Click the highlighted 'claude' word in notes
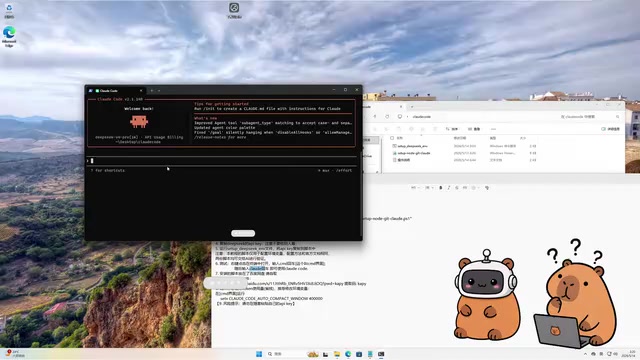The width and height of the screenshot is (640, 360). [257, 269]
